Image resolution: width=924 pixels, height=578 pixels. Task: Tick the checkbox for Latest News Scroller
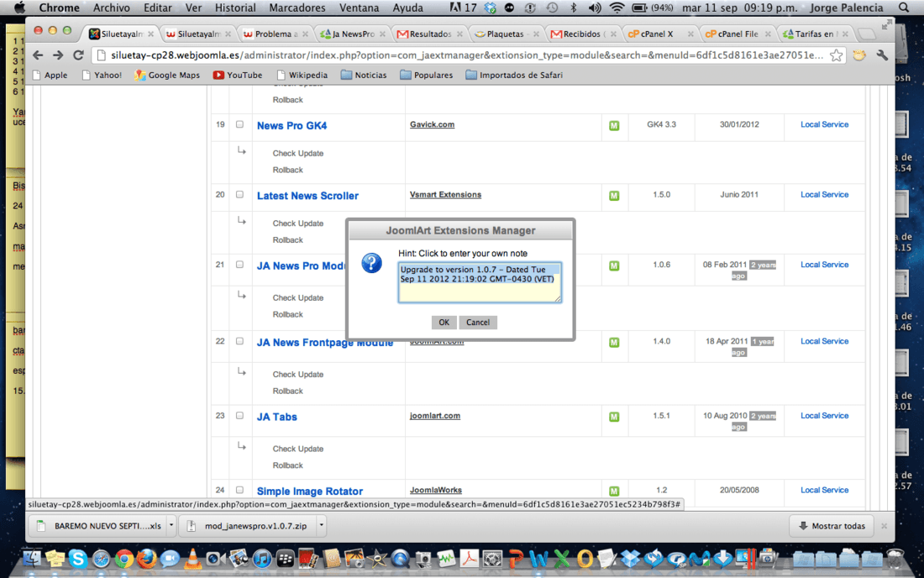pyautogui.click(x=239, y=194)
